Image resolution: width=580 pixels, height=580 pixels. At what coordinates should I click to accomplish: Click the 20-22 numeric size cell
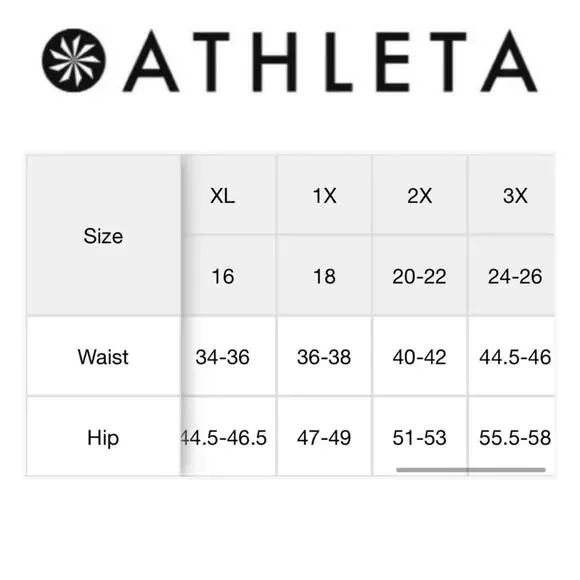420,276
